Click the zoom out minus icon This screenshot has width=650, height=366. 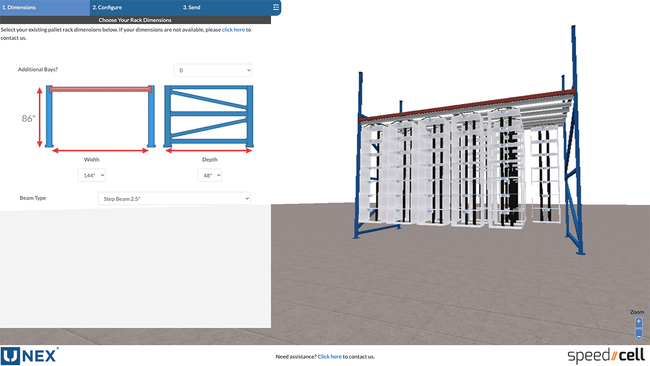(638, 333)
